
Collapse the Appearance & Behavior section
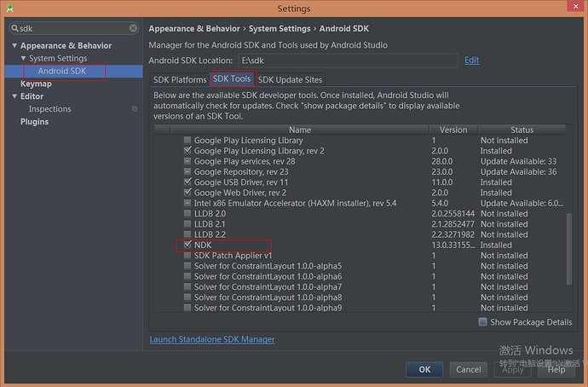point(14,46)
